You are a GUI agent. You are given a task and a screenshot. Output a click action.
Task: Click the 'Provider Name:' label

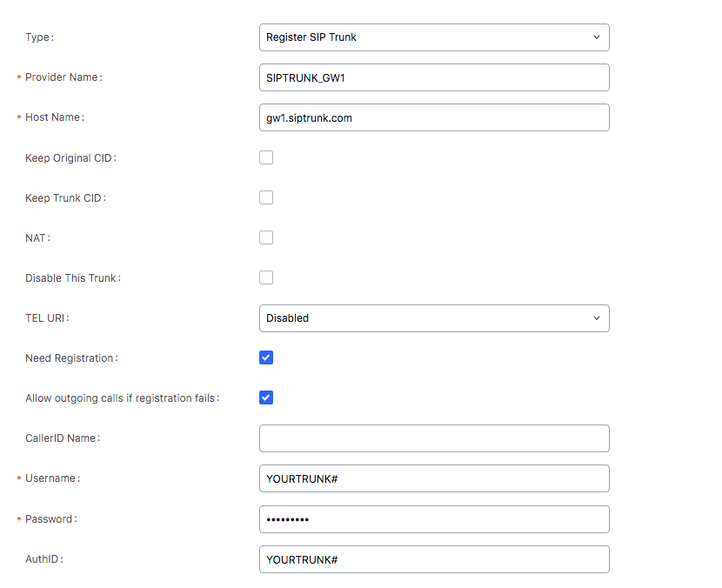64,77
